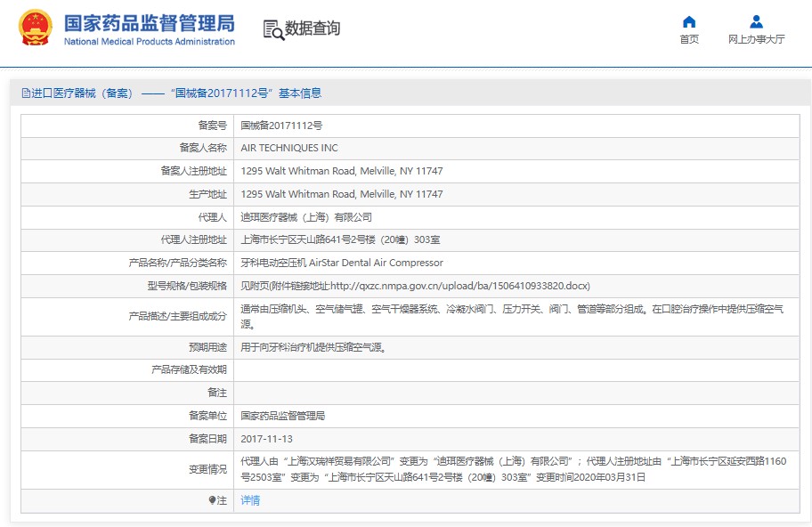
Task: Click the 备注 row label
Action: 217,393
